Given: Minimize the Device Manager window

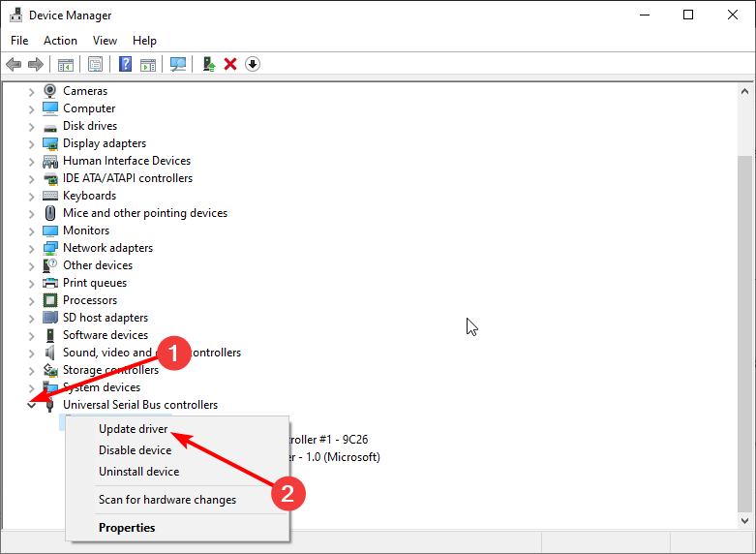Looking at the screenshot, I should pos(645,15).
